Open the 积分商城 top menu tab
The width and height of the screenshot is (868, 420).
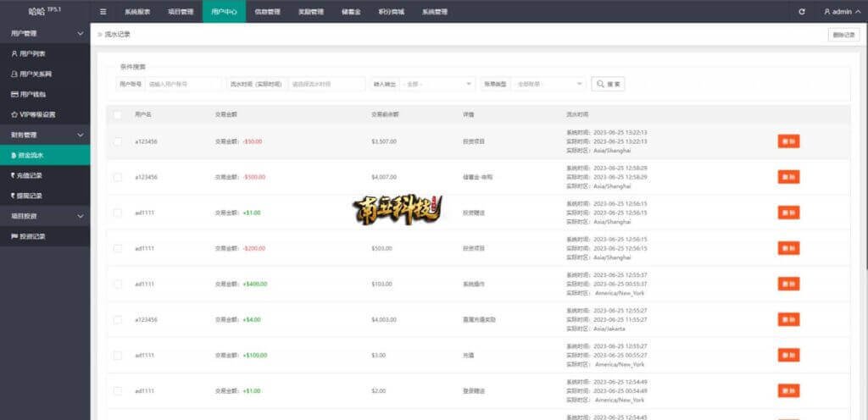coord(391,12)
